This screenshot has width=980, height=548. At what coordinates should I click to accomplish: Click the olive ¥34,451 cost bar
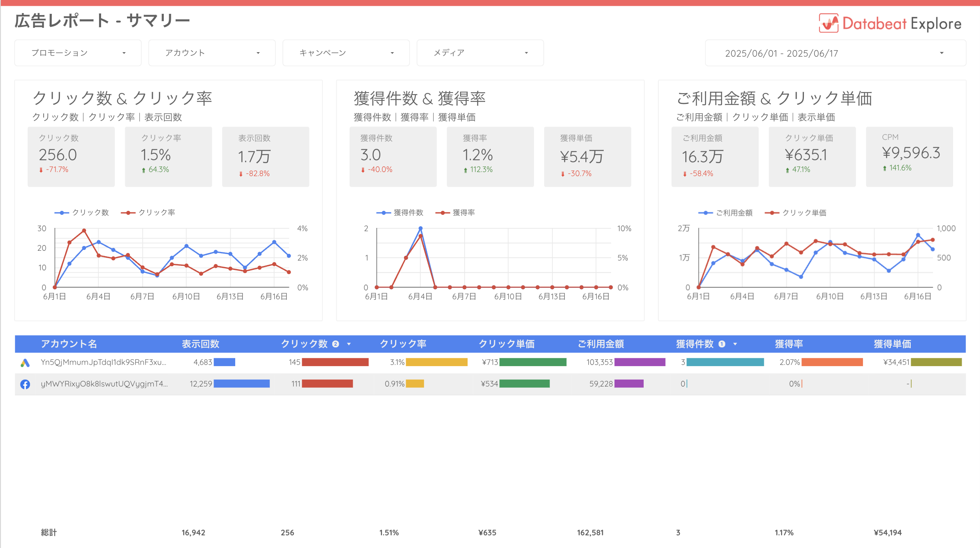click(936, 362)
